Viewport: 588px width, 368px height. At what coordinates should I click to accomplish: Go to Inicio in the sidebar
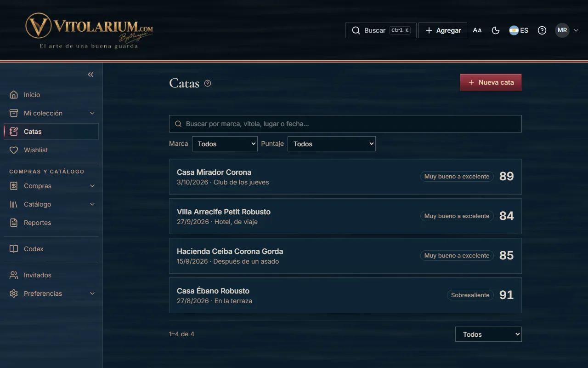coord(51,95)
